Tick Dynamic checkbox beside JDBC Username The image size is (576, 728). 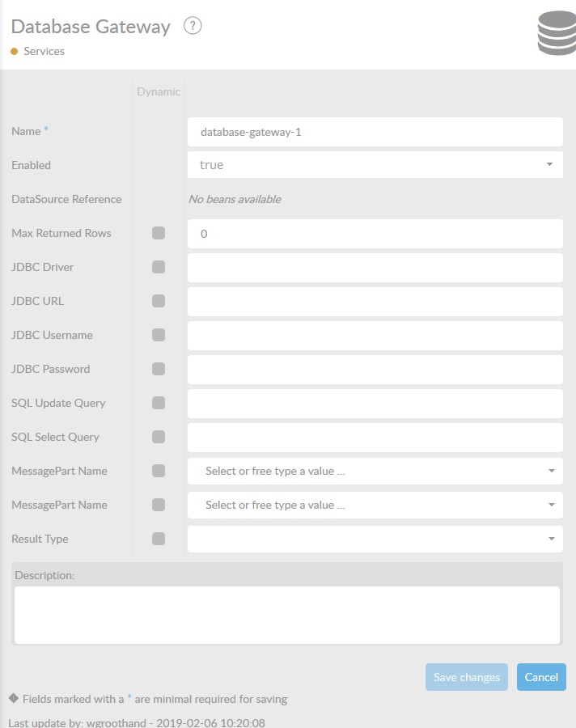[159, 335]
